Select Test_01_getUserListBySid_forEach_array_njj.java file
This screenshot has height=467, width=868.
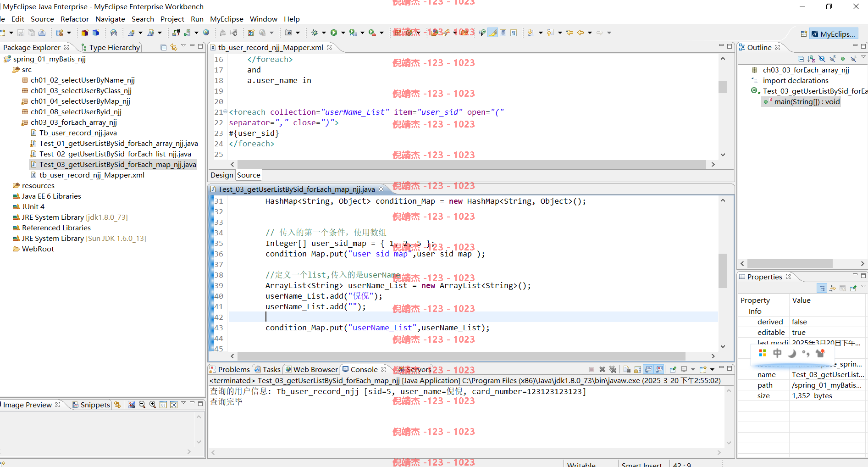pos(114,143)
